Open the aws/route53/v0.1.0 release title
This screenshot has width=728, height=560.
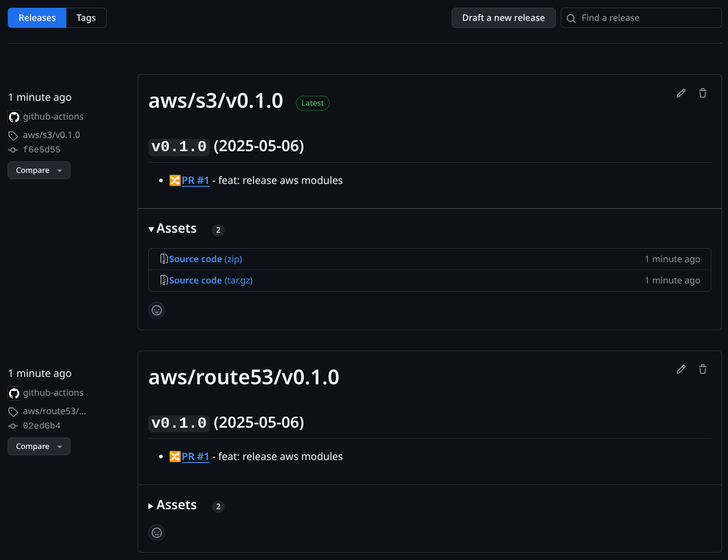(x=244, y=377)
